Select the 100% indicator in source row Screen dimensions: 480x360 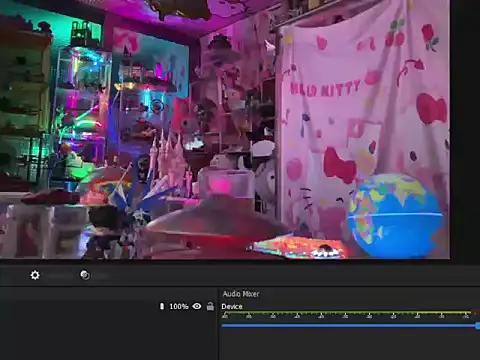click(x=179, y=306)
